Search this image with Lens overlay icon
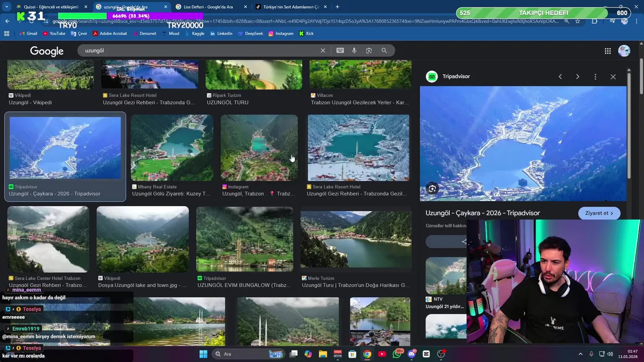644x362 pixels. (432, 189)
